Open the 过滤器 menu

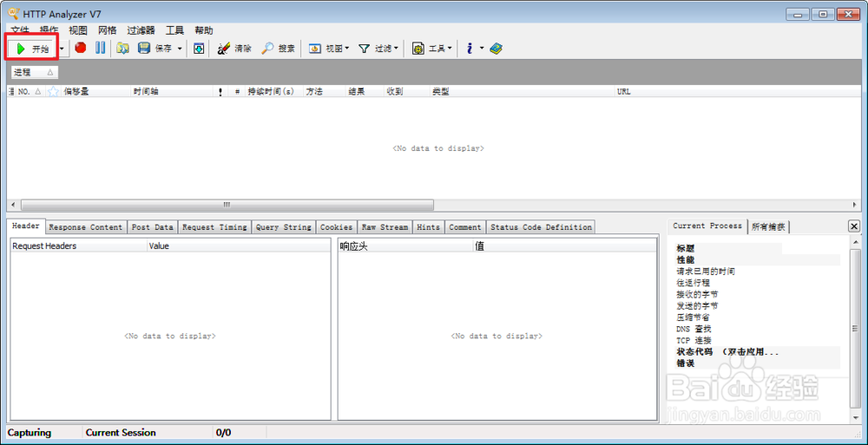[141, 30]
